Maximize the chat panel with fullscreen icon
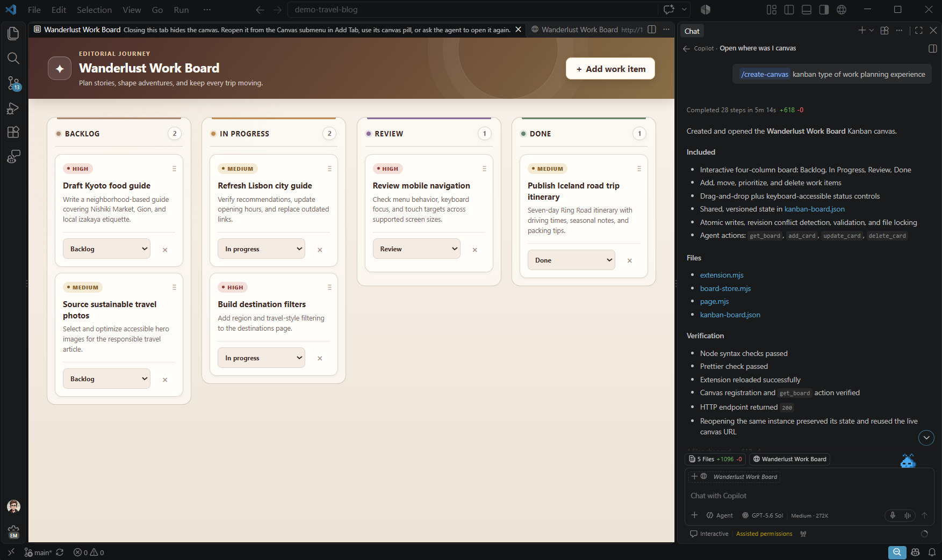942x560 pixels. coord(919,31)
